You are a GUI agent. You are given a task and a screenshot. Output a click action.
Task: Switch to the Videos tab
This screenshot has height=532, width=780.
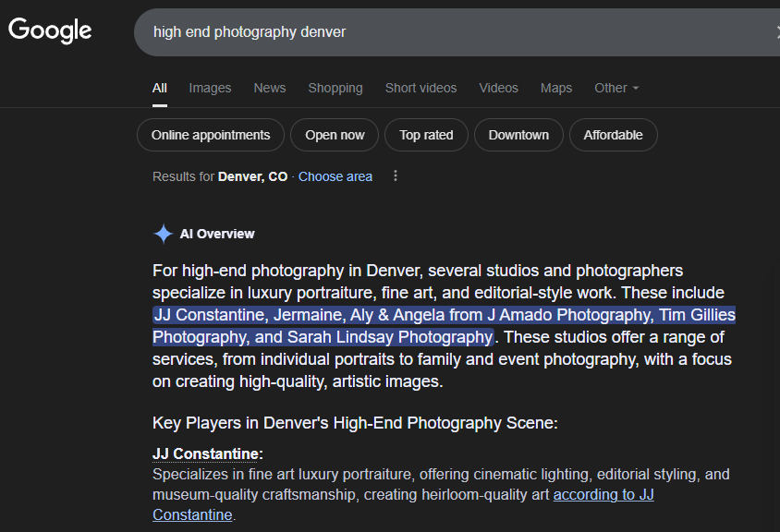498,88
